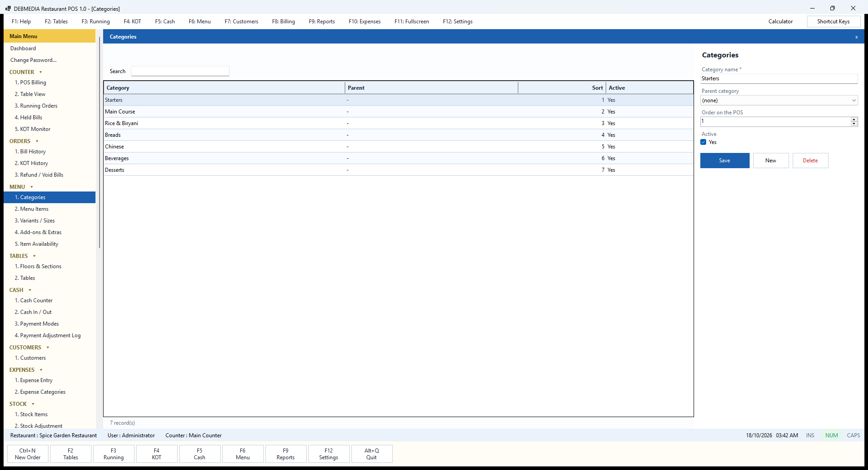868x470 pixels.
Task: Open Floors & Sections in sidebar
Action: (49, 266)
